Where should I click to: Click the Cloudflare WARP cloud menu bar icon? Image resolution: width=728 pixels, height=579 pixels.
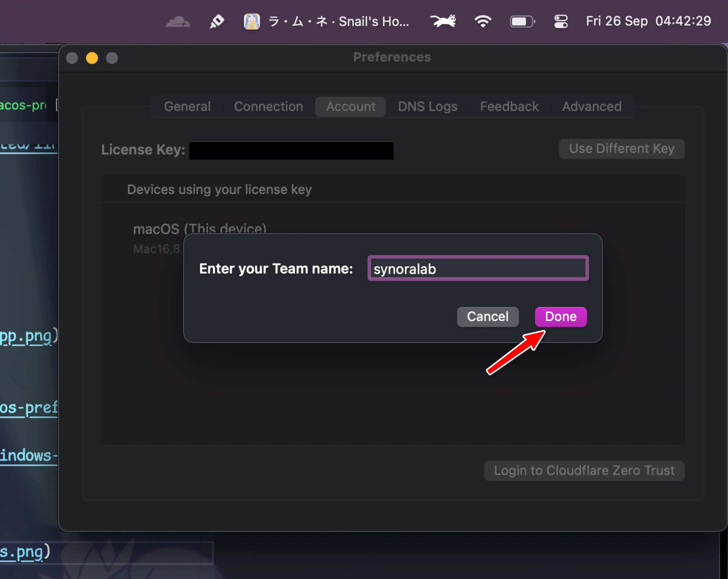coord(177,21)
